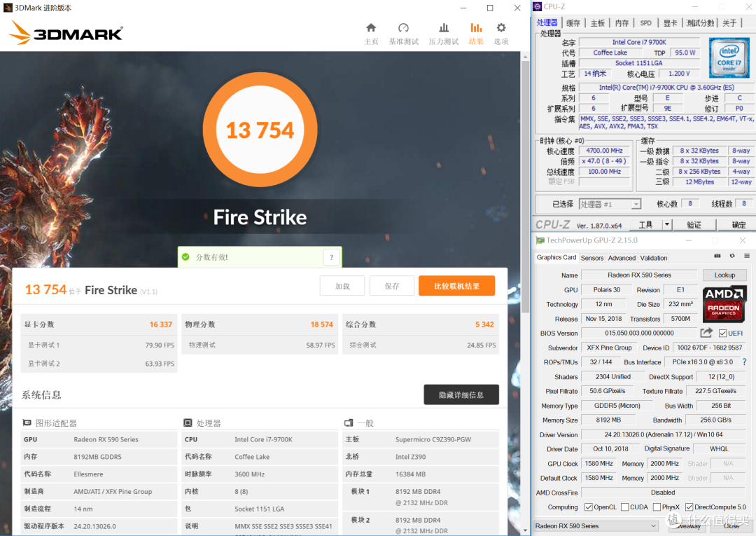756x536 pixels.
Task: Click the physics score value 18 574
Action: click(x=321, y=324)
